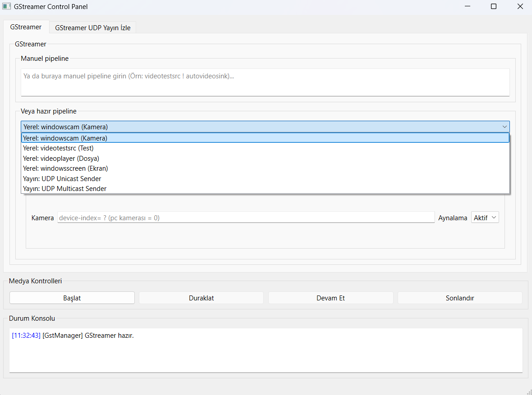The image size is (532, 395).
Task: Select the GStreamer tab
Action: click(26, 27)
